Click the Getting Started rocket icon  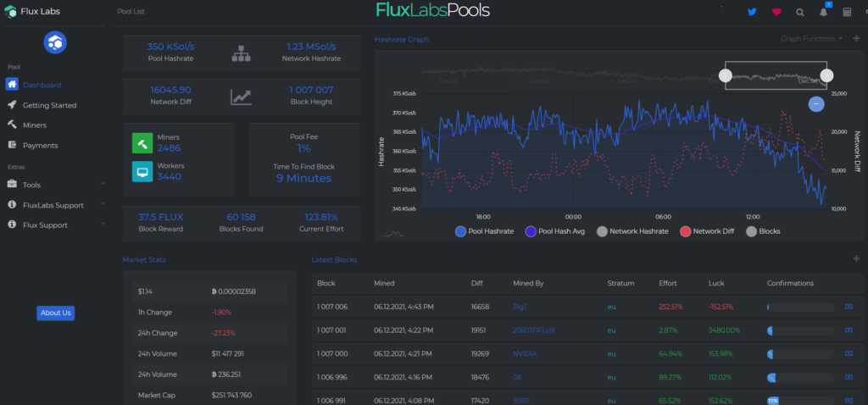coord(12,104)
